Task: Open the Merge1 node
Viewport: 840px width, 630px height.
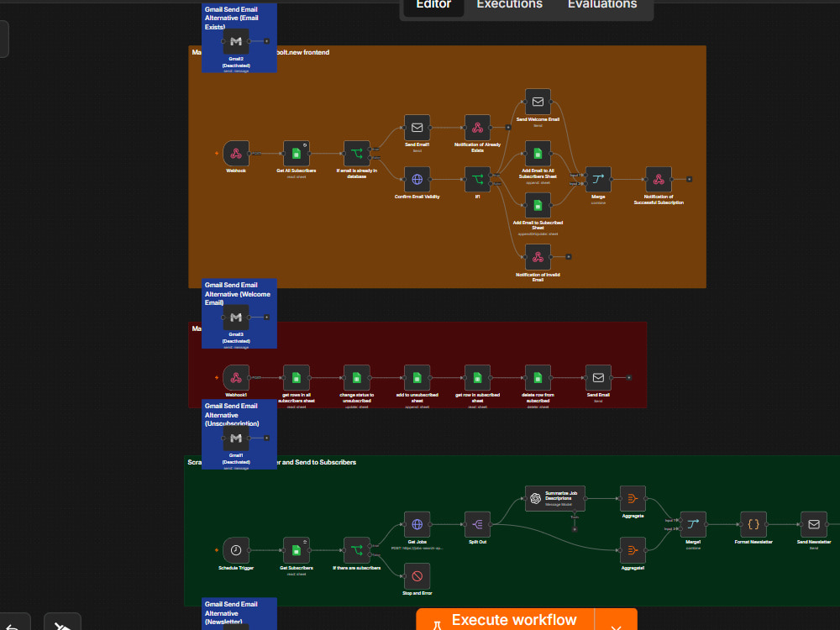Action: 693,524
